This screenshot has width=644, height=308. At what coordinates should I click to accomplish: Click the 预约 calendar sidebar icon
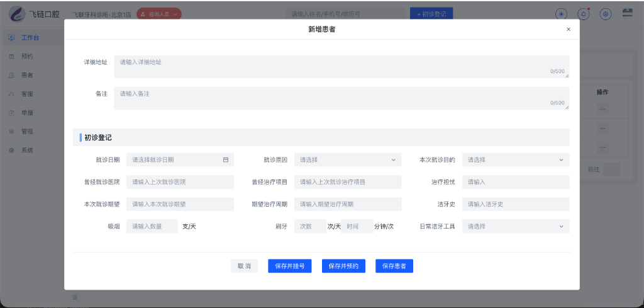pyautogui.click(x=11, y=56)
